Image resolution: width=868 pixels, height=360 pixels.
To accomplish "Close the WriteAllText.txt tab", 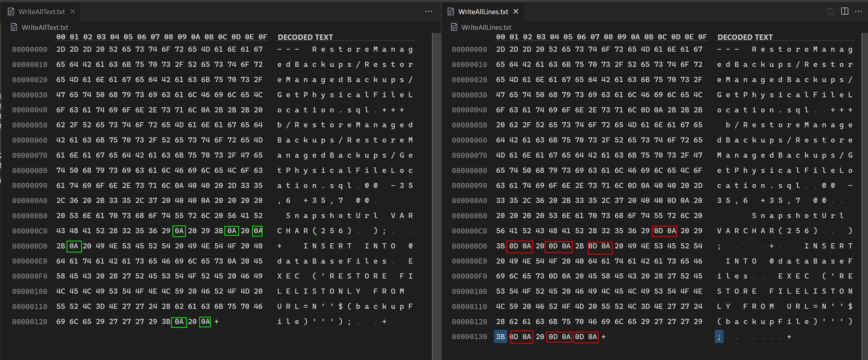I will coord(72,12).
